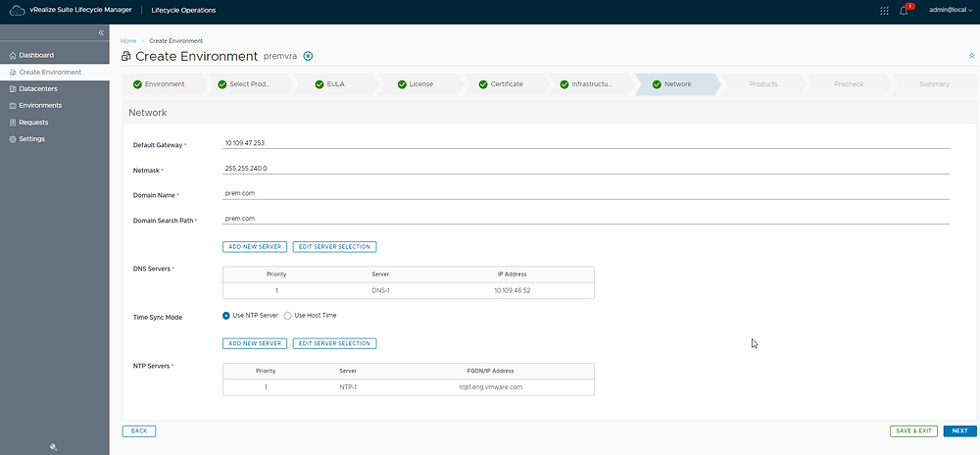980x455 pixels.
Task: Click the Requests sidebar icon
Action: (x=13, y=123)
